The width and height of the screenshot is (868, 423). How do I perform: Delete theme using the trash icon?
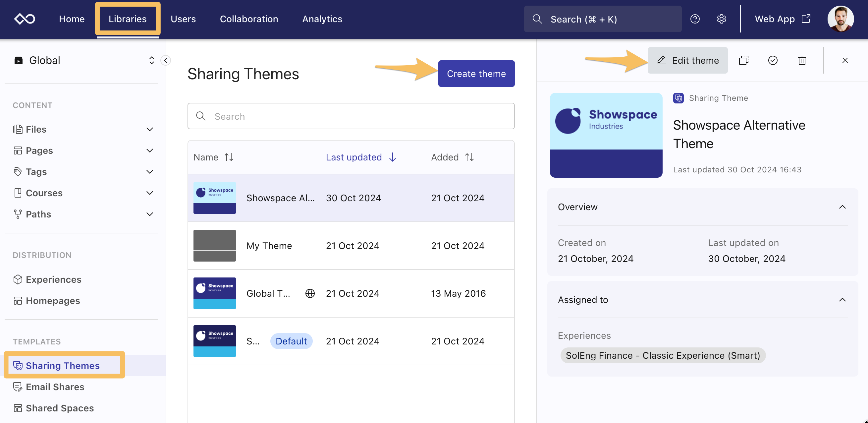[x=802, y=60]
